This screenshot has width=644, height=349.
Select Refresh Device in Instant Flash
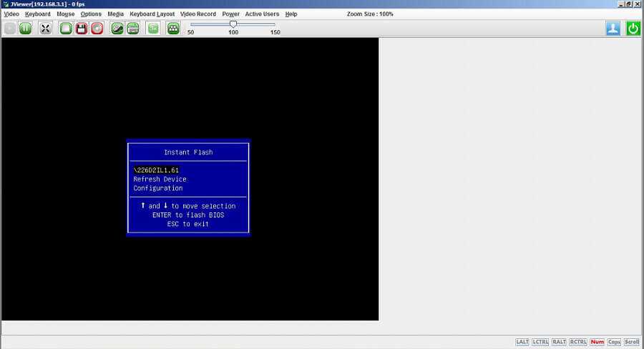pyautogui.click(x=160, y=180)
